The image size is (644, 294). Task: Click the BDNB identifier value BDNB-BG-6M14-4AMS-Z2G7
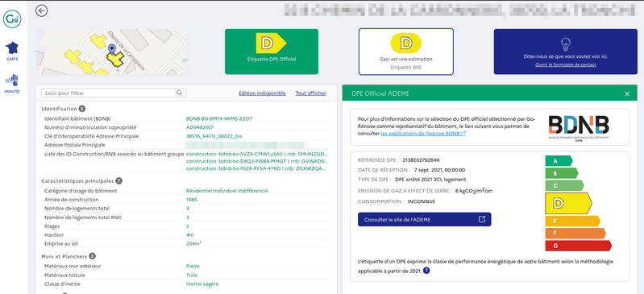click(219, 118)
